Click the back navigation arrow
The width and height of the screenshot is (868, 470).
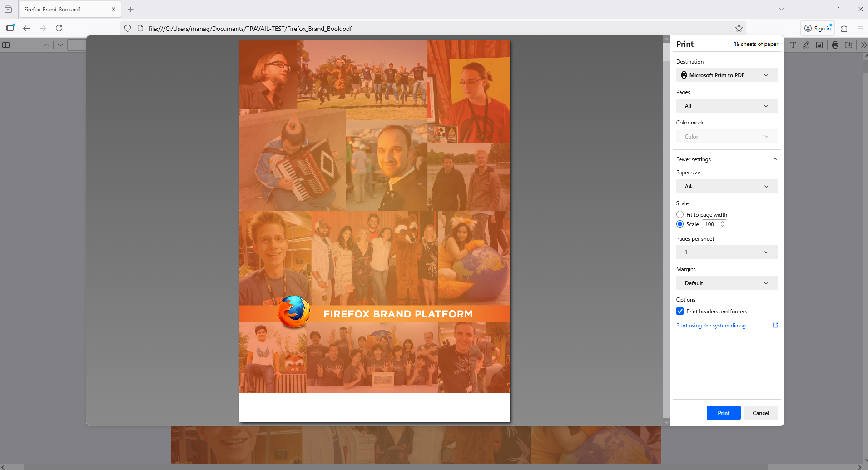26,28
